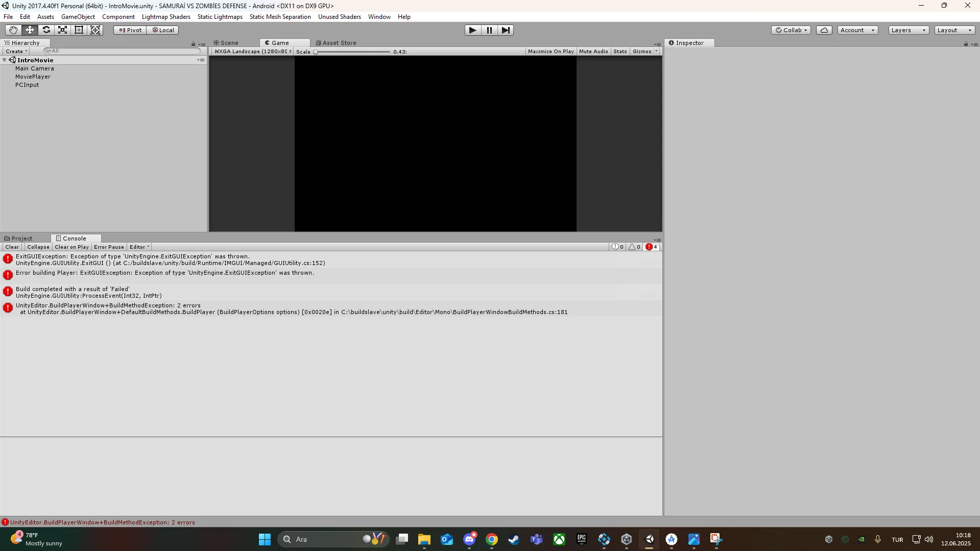
Task: Enable Maximize On Play
Action: tap(551, 52)
